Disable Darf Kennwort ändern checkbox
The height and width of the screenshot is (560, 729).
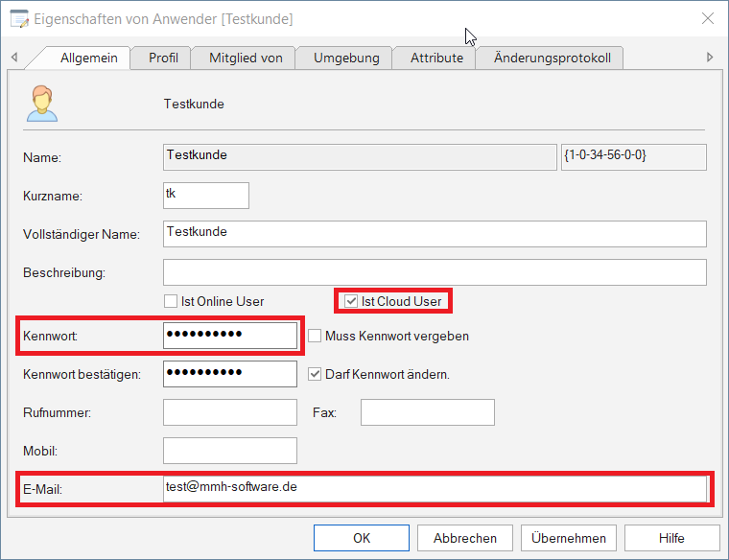(315, 374)
